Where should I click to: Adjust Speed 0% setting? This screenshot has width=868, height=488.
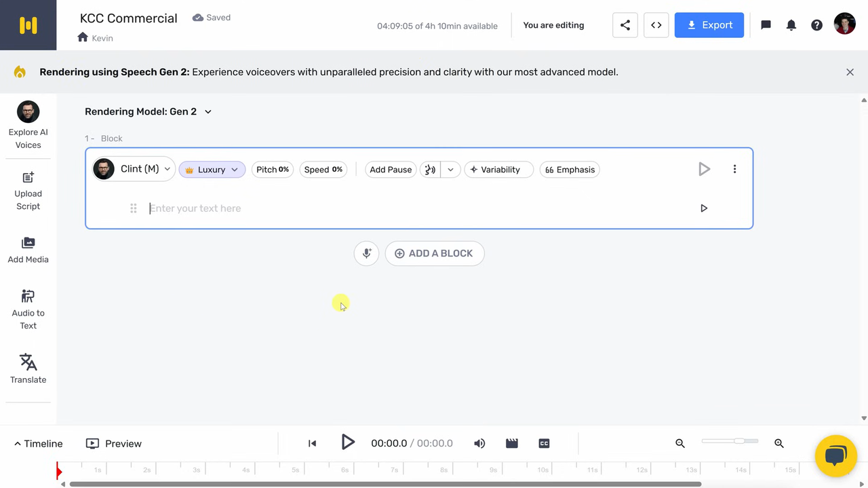[323, 170]
